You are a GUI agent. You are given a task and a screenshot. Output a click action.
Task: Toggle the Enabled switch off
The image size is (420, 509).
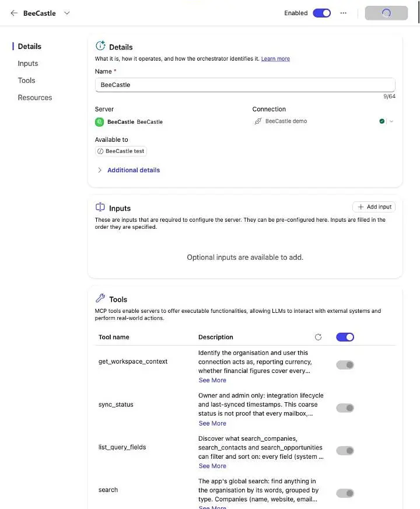pyautogui.click(x=321, y=13)
